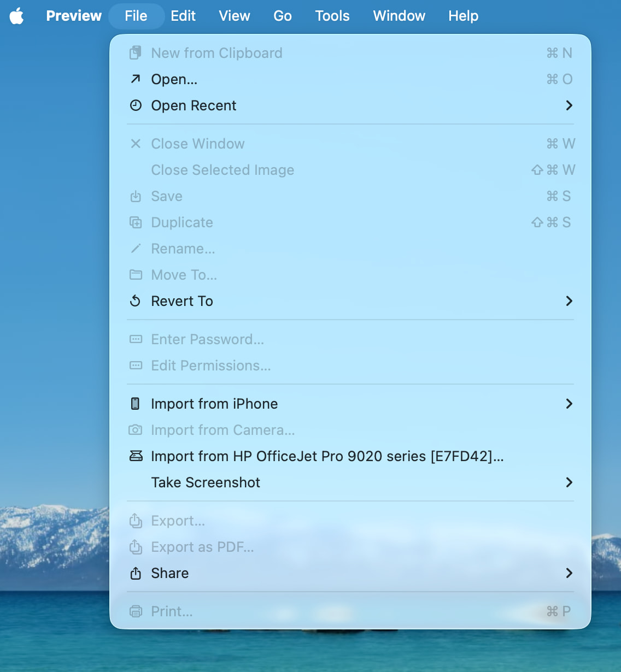Click the Revert To circular arrow icon
621x672 pixels.
pyautogui.click(x=136, y=301)
